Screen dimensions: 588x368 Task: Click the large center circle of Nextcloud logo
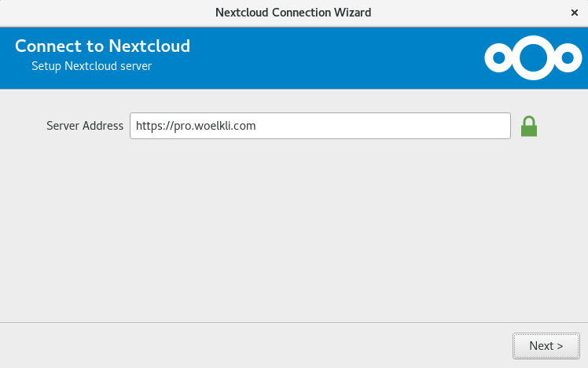(x=533, y=57)
